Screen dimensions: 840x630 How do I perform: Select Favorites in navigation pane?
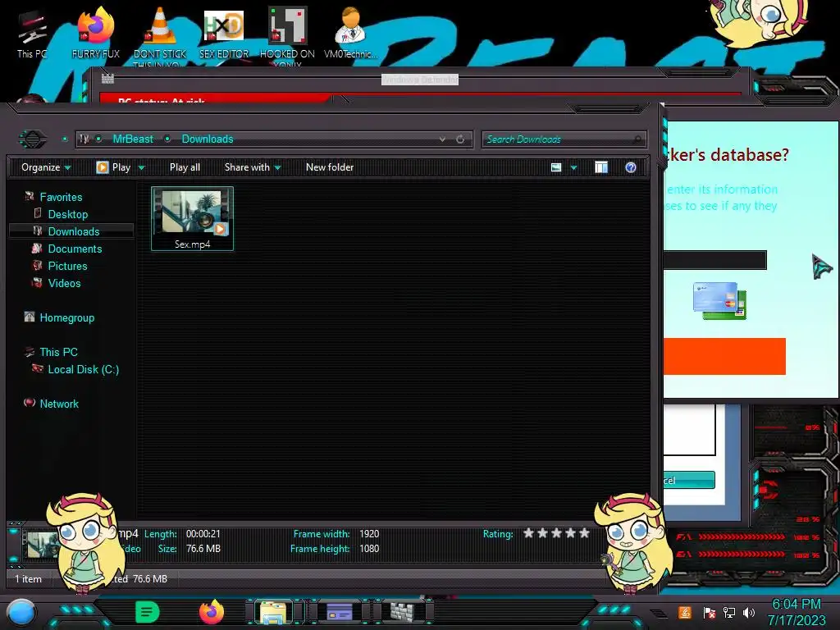[x=61, y=197]
